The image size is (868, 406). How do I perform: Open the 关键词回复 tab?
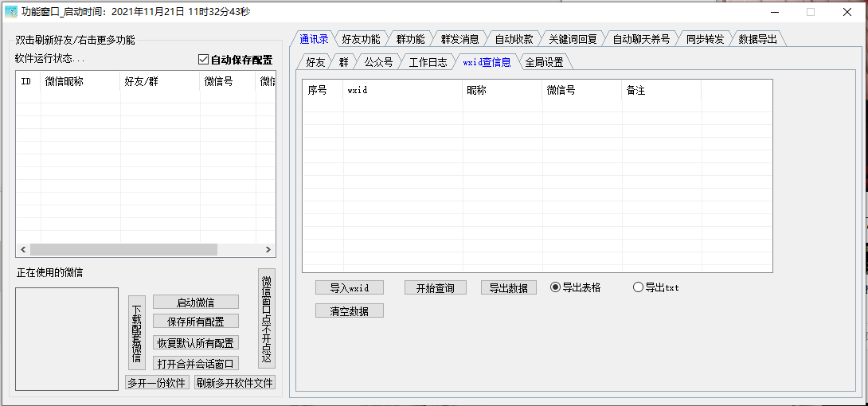[573, 39]
